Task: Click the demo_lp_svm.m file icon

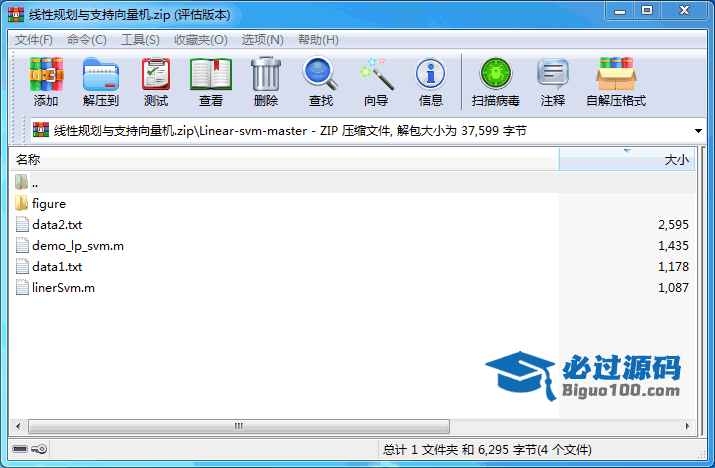Action: tap(22, 245)
